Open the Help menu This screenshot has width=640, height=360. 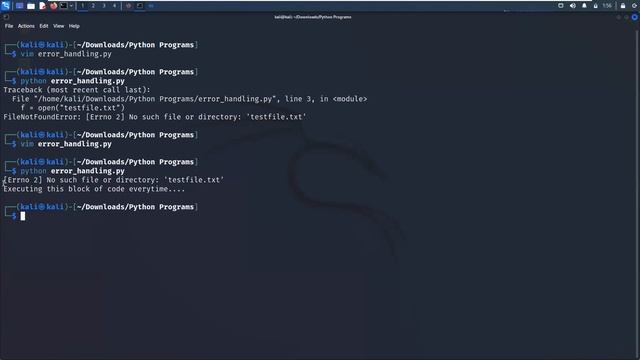(x=74, y=26)
